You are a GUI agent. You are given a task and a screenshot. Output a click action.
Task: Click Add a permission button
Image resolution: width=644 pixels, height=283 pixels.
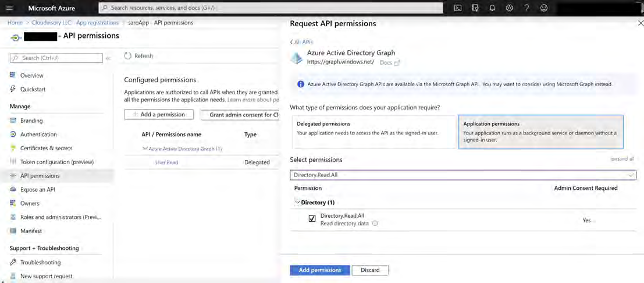(159, 114)
